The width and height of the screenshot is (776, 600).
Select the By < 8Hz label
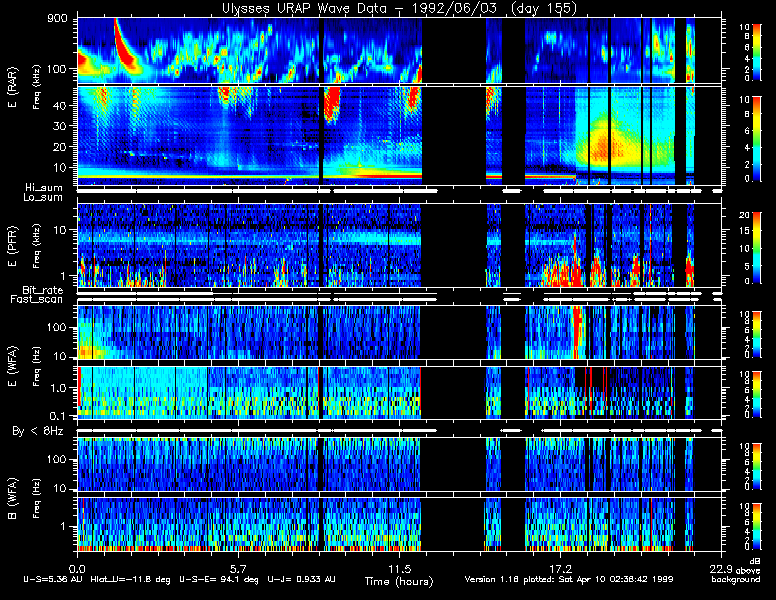click(38, 431)
